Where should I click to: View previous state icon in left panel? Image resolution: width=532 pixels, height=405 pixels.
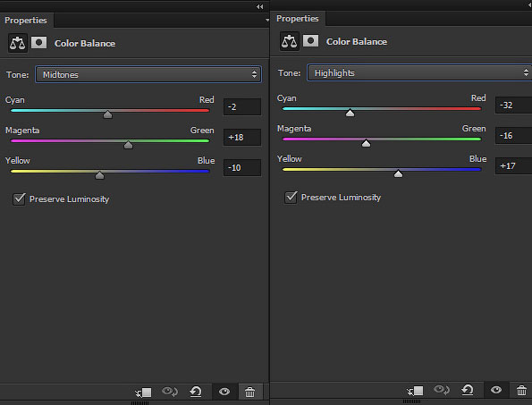(170, 392)
